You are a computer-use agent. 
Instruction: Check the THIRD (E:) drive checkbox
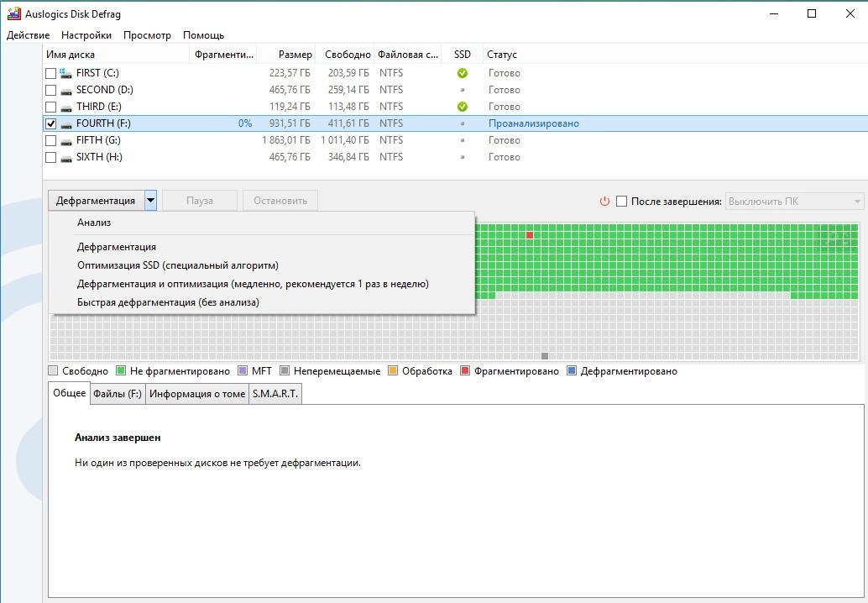(x=51, y=107)
